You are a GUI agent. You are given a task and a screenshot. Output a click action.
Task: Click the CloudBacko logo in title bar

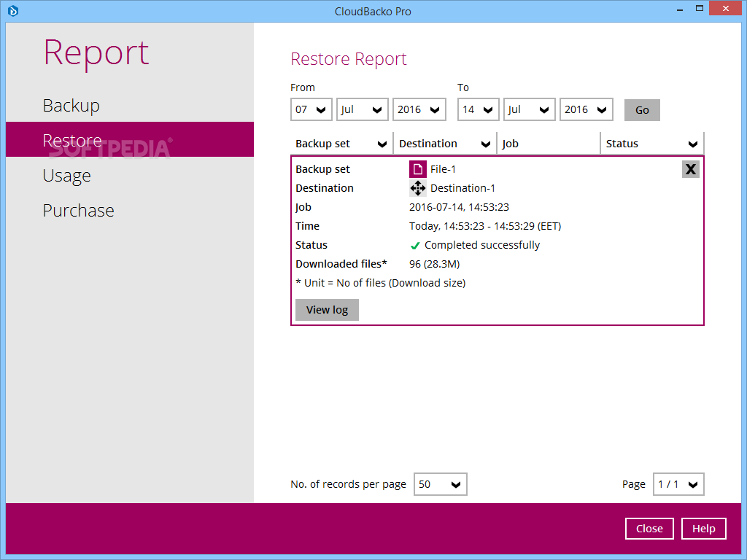(x=13, y=10)
